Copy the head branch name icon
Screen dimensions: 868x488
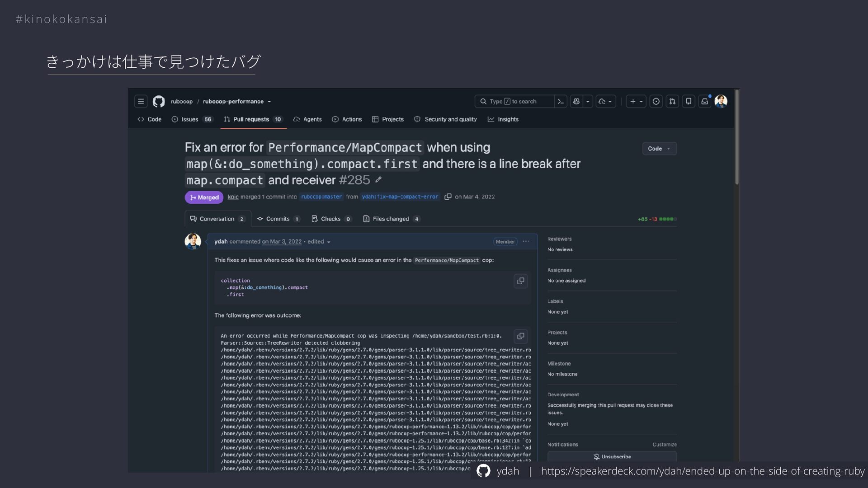448,197
